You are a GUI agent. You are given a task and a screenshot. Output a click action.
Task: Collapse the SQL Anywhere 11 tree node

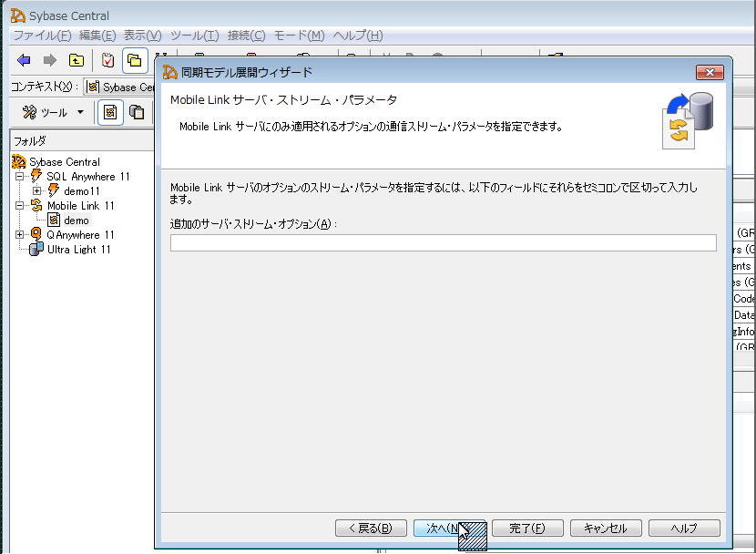(20, 177)
